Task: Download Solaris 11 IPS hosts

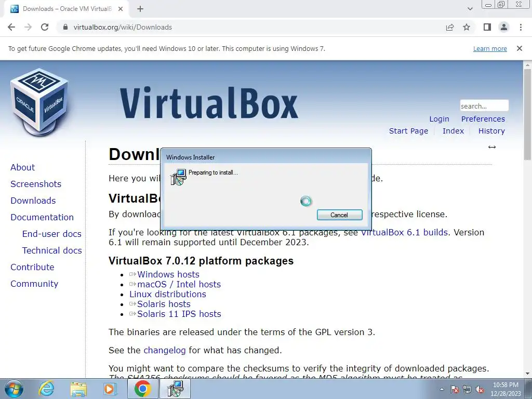Action: point(179,313)
